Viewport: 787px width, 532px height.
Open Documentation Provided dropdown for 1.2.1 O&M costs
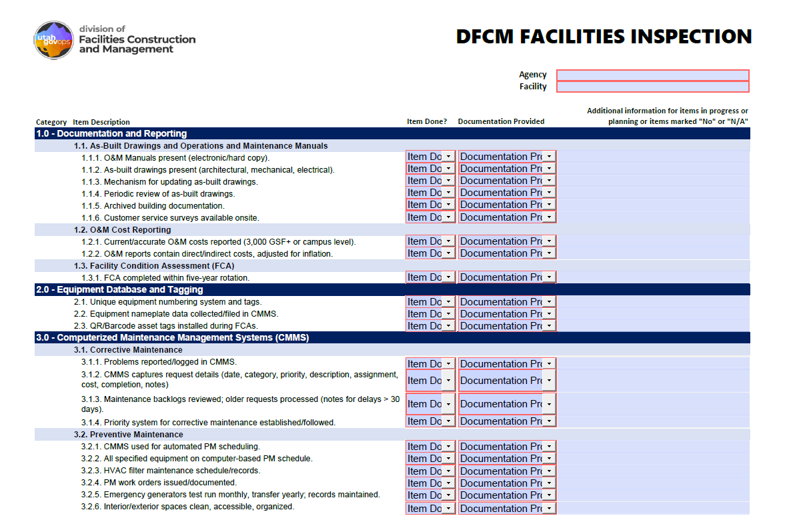507,241
